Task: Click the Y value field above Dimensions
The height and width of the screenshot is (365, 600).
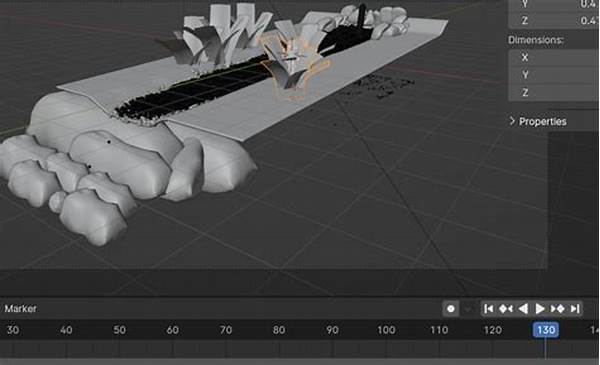Action: pyautogui.click(x=554, y=4)
